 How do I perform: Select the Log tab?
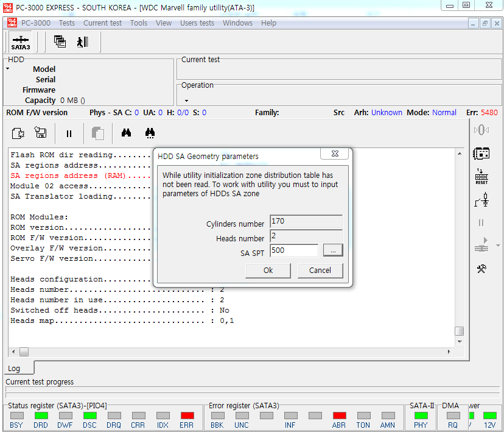coord(14,369)
